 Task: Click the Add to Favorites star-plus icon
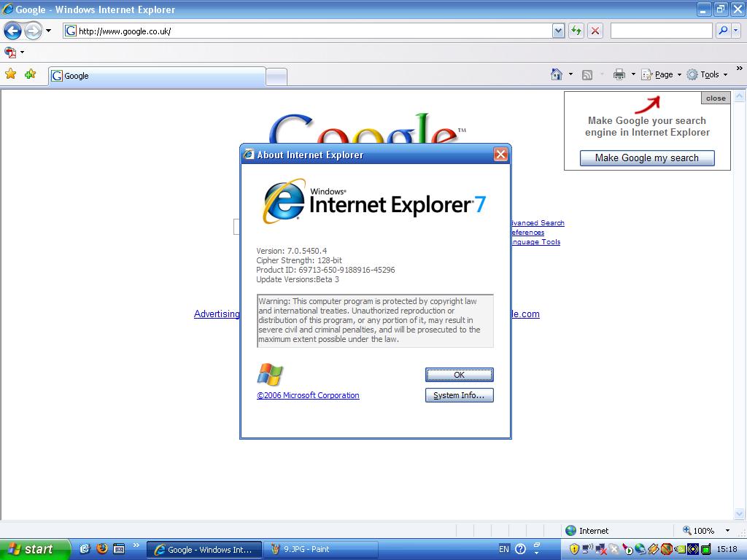point(31,74)
